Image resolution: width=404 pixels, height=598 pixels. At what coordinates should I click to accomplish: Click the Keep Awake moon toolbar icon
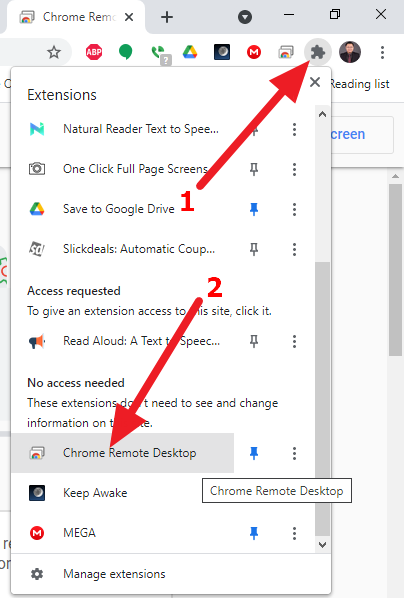coord(222,52)
